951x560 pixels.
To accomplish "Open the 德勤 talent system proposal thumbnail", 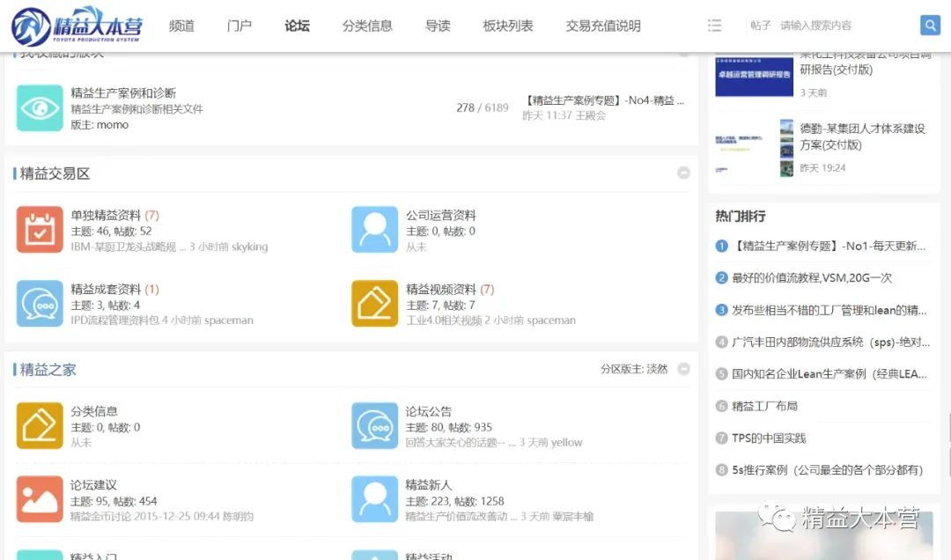I will pos(754,147).
